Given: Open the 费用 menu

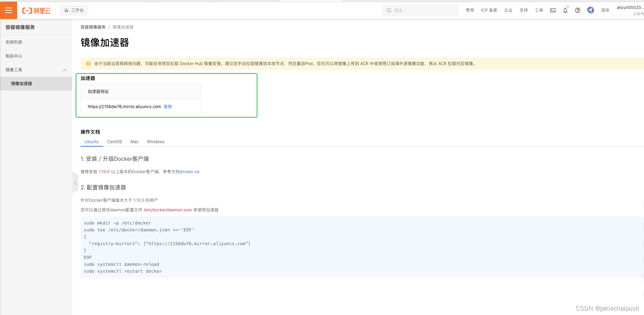Looking at the screenshot, I should 470,10.
